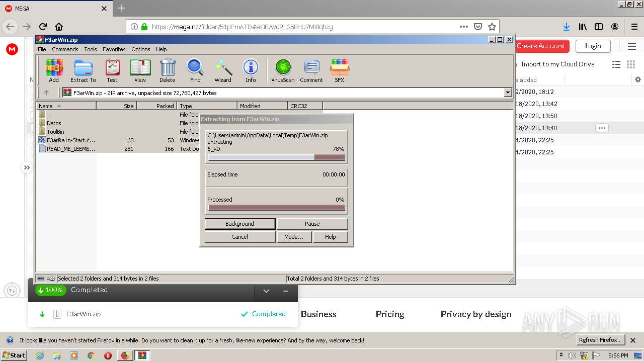Open MEGA site hamburger menu
644x362 pixels.
tap(632, 46)
